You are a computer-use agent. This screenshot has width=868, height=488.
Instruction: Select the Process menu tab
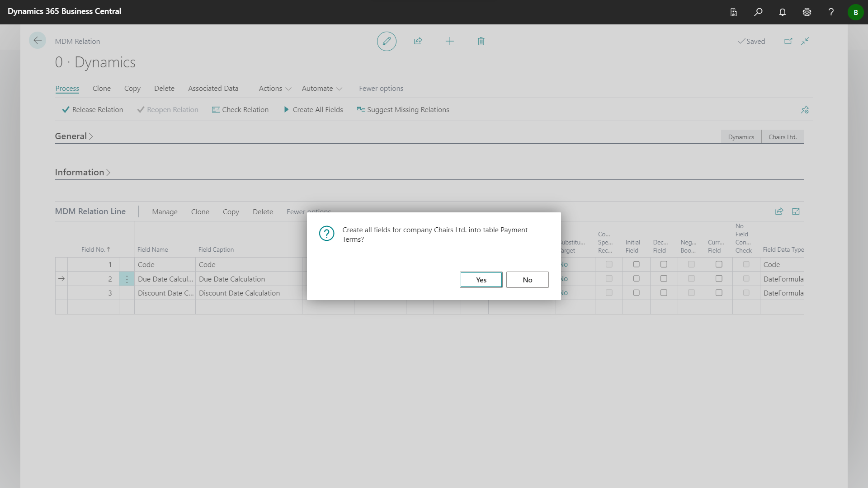click(67, 89)
